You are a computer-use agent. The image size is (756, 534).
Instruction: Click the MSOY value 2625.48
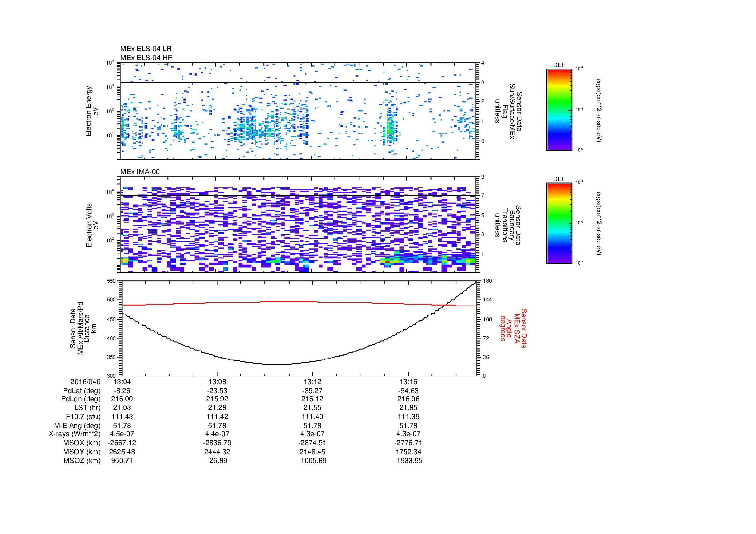[122, 452]
